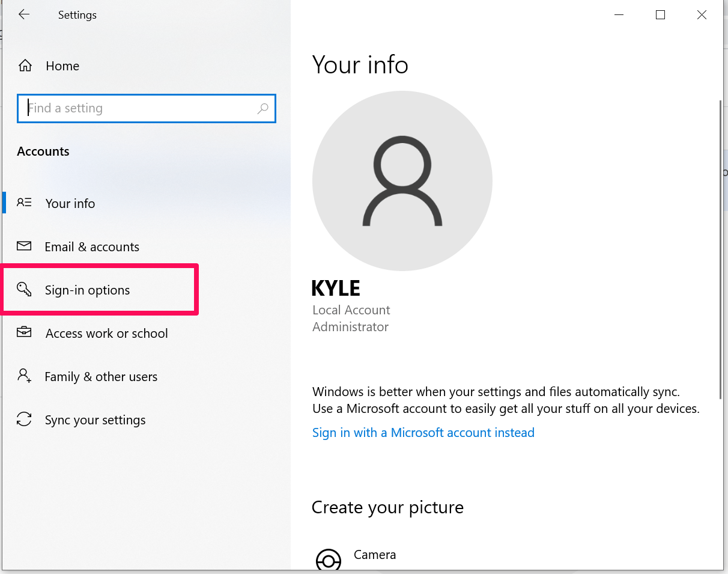Go to Access work or school

(x=107, y=334)
